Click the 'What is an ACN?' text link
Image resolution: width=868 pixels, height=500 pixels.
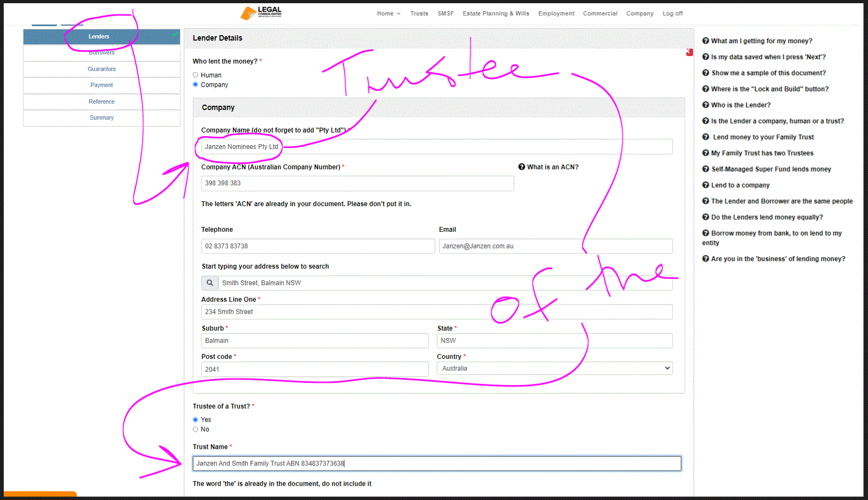tap(553, 167)
